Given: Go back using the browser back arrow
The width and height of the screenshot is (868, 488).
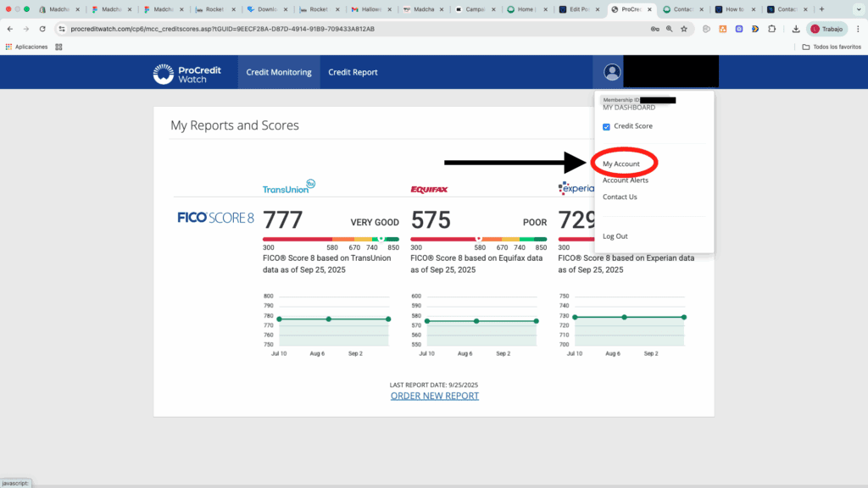Looking at the screenshot, I should pos(10,29).
